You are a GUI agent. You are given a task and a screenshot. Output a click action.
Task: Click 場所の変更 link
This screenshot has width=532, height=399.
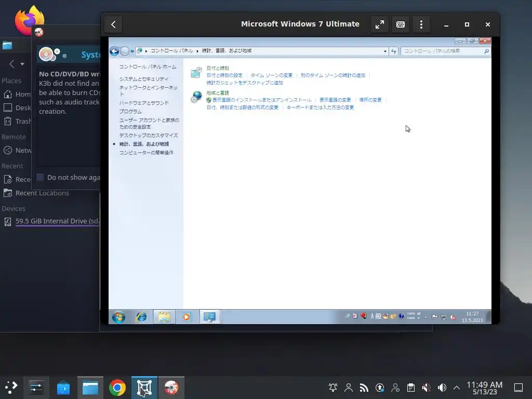point(370,100)
